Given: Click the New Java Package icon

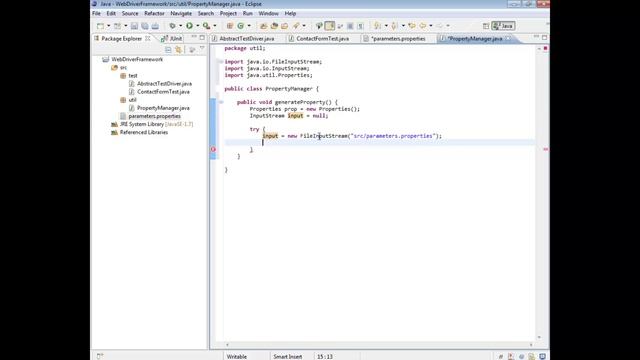Looking at the screenshot, I should (x=230, y=26).
